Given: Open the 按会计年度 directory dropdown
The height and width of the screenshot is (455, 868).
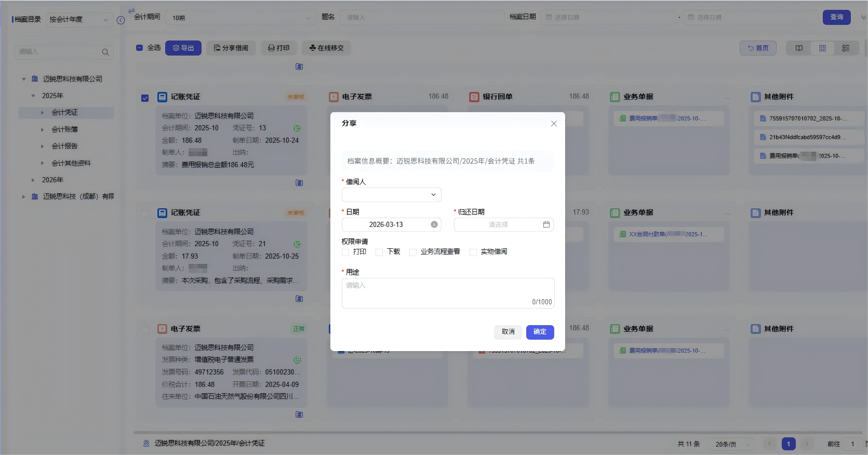Looking at the screenshot, I should [79, 20].
